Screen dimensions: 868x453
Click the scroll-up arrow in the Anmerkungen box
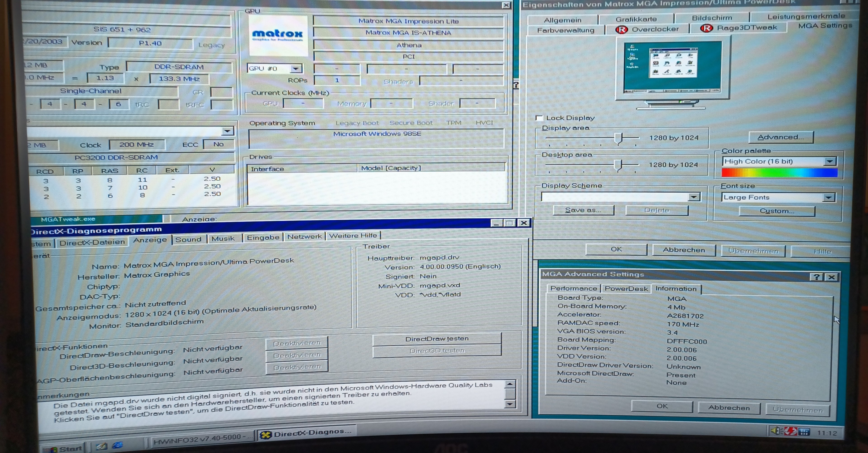coord(510,384)
